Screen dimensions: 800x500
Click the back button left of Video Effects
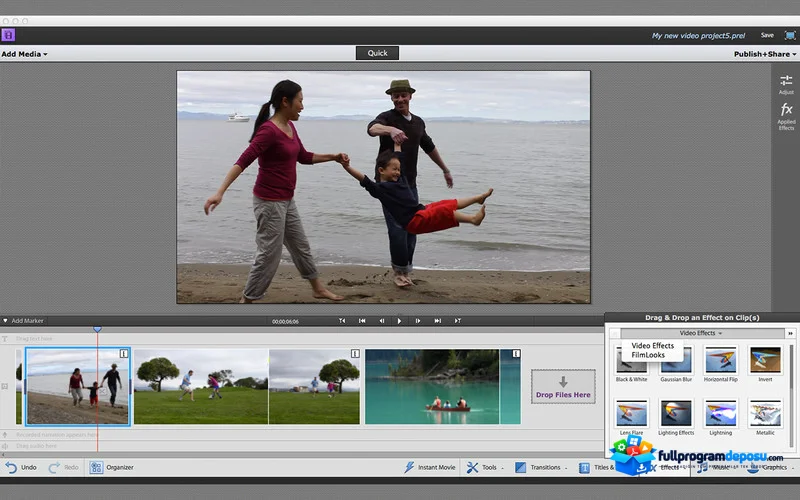pyautogui.click(x=615, y=333)
